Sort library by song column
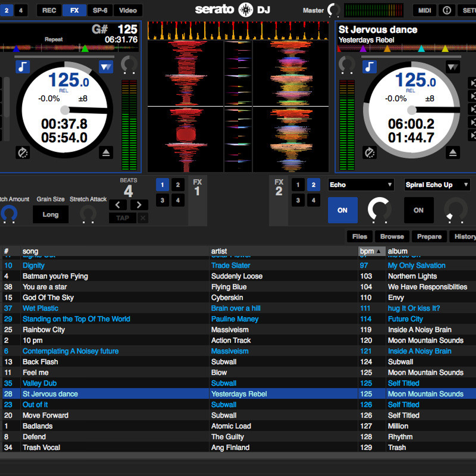Screen dimensions: 476x476 pyautogui.click(x=115, y=251)
